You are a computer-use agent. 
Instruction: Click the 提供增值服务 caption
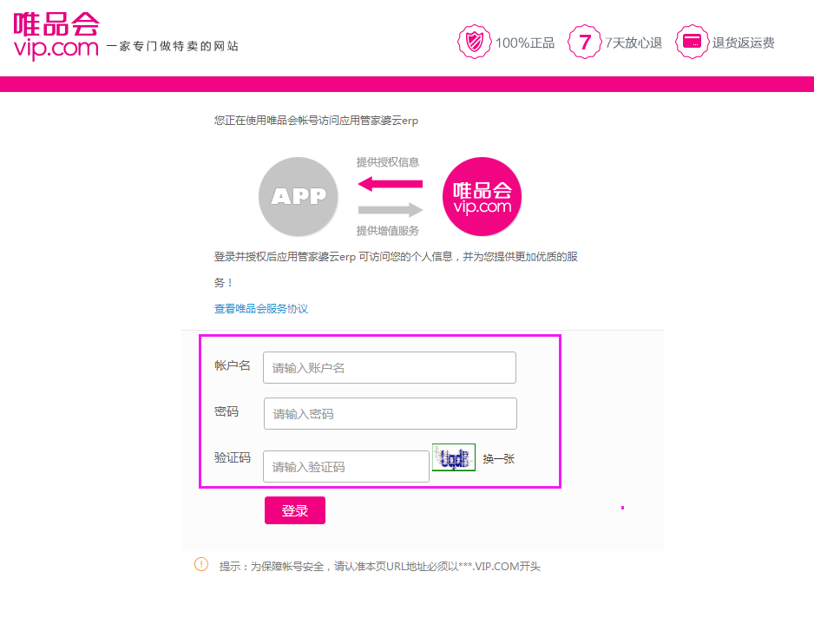(x=388, y=231)
